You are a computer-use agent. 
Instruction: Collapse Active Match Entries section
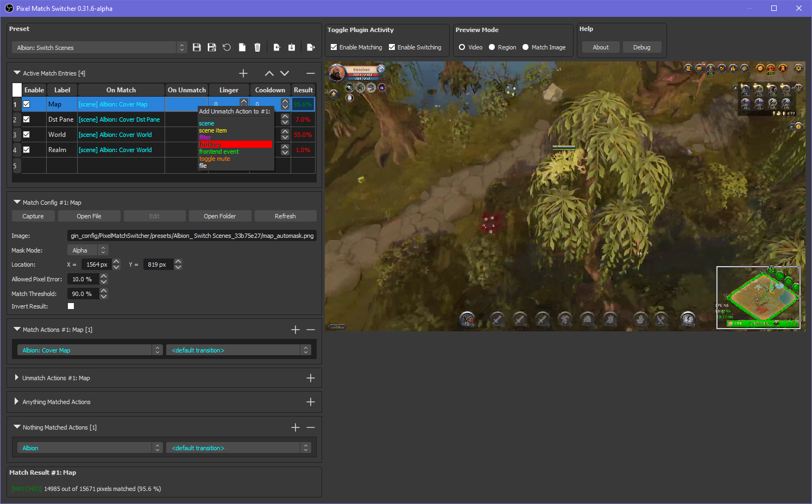[x=17, y=73]
